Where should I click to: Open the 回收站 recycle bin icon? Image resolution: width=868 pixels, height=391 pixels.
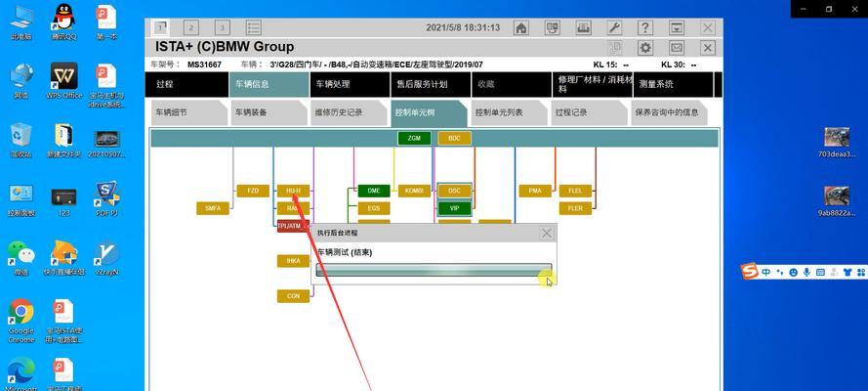21,140
